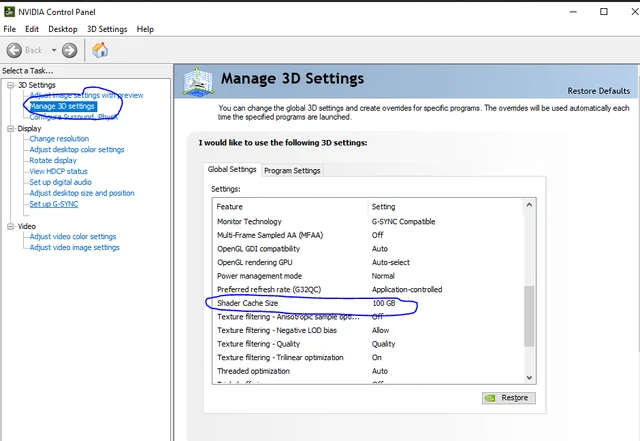The width and height of the screenshot is (640, 441).
Task: Click the Forward arrow navigation icon
Action: coord(69,50)
